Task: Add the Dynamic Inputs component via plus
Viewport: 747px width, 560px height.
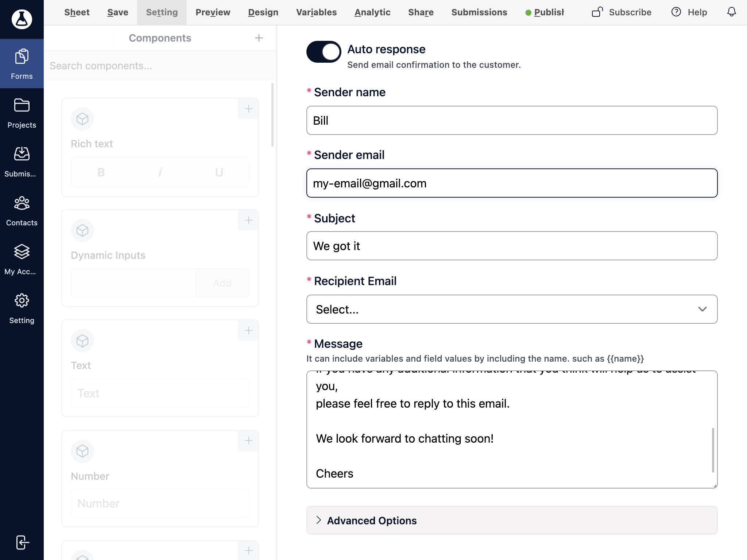Action: 248,220
